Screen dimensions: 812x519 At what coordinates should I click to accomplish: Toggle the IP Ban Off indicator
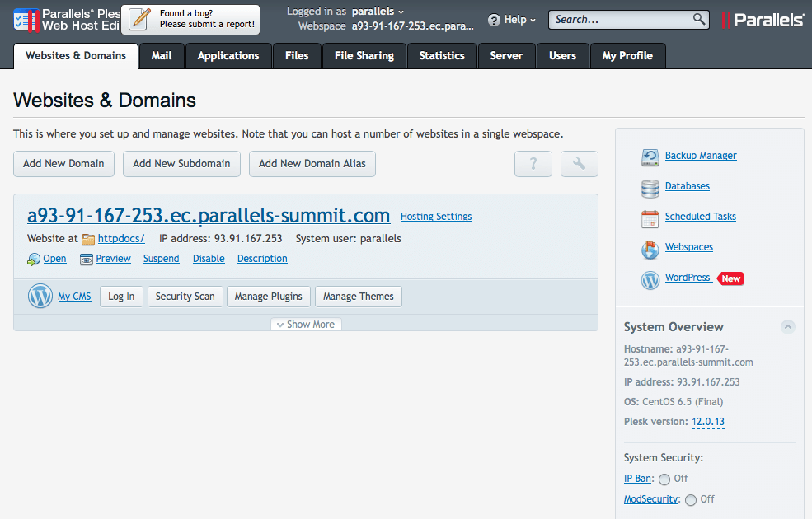[x=664, y=479]
